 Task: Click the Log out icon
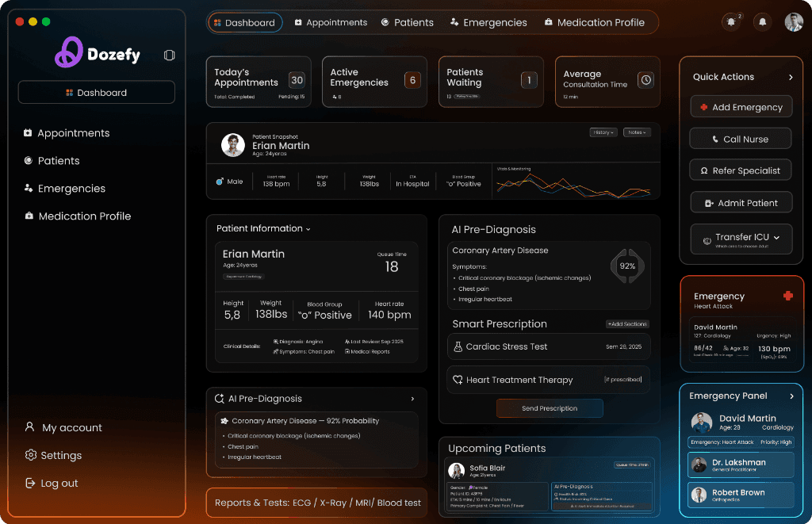click(29, 483)
